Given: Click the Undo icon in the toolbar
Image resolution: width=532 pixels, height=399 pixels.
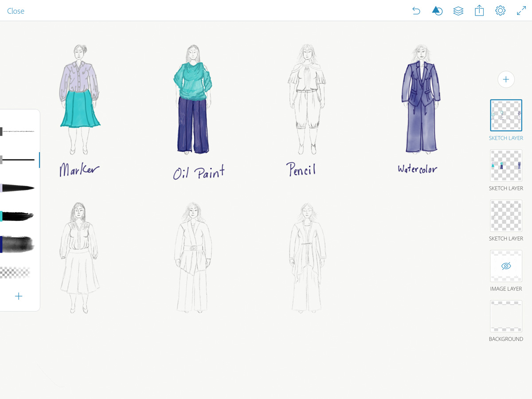Looking at the screenshot, I should (x=416, y=11).
